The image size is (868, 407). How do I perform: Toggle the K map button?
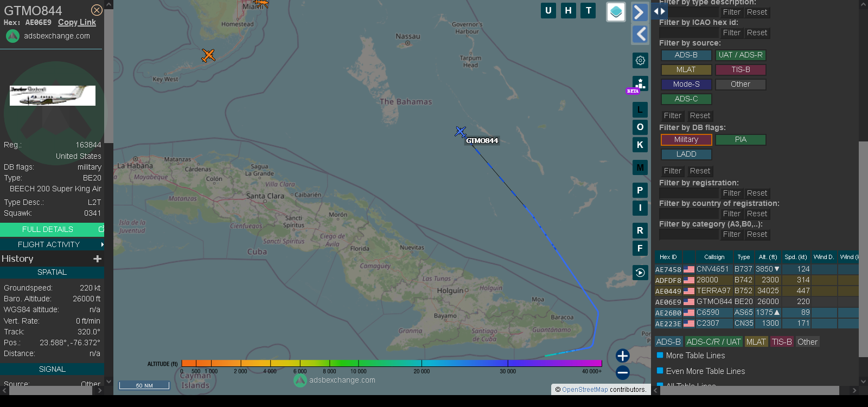coord(640,145)
